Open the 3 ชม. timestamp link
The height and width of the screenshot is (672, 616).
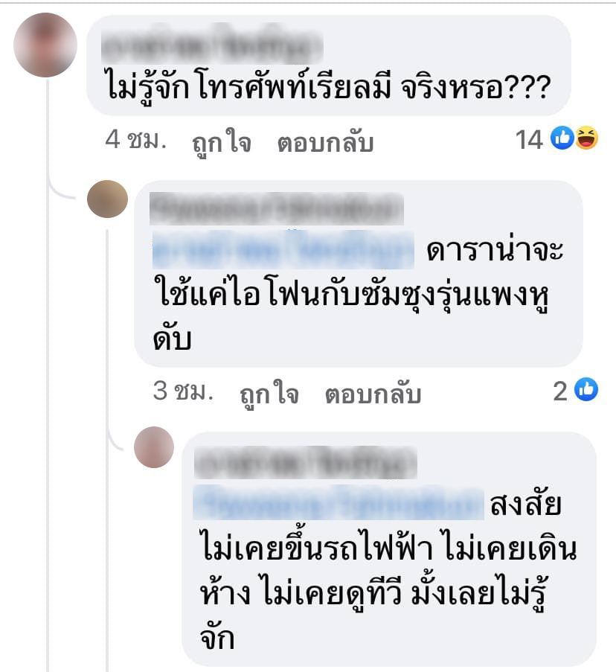[183, 391]
